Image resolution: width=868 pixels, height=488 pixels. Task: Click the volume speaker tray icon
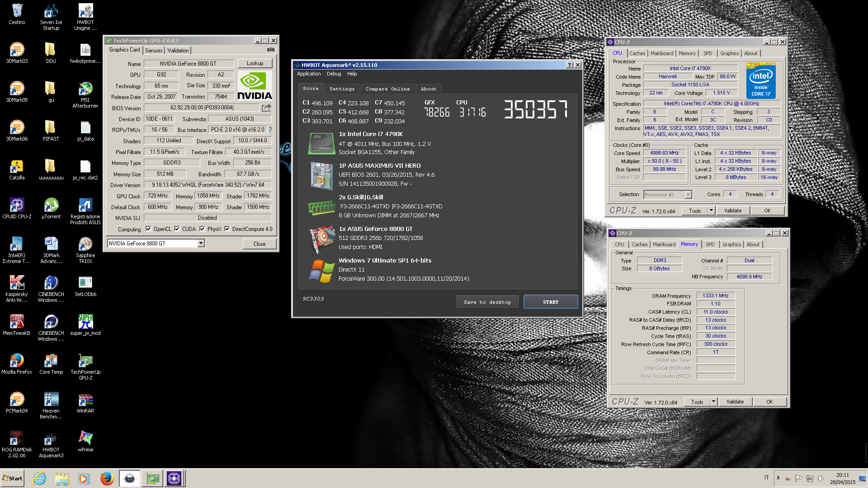pyautogui.click(x=821, y=478)
